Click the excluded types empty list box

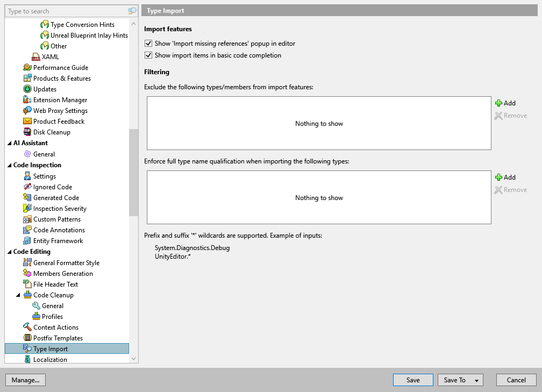click(x=319, y=123)
